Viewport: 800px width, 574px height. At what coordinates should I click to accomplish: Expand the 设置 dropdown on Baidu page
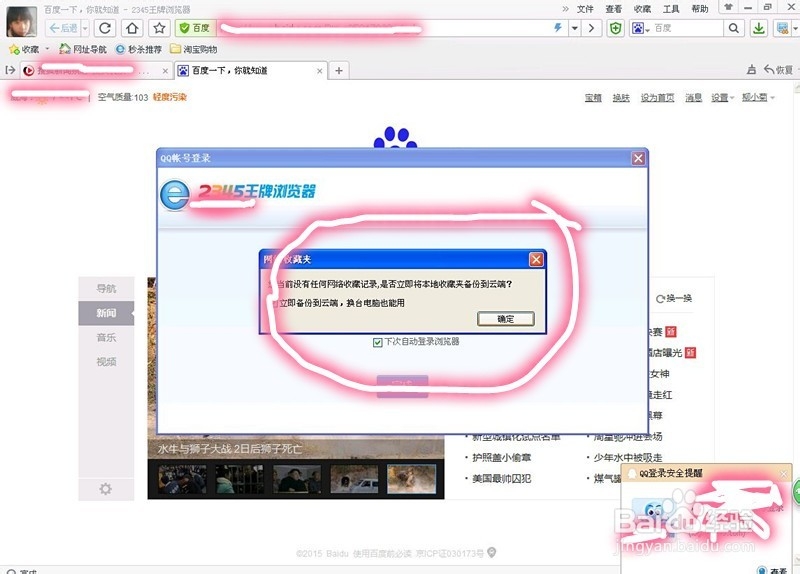(722, 97)
